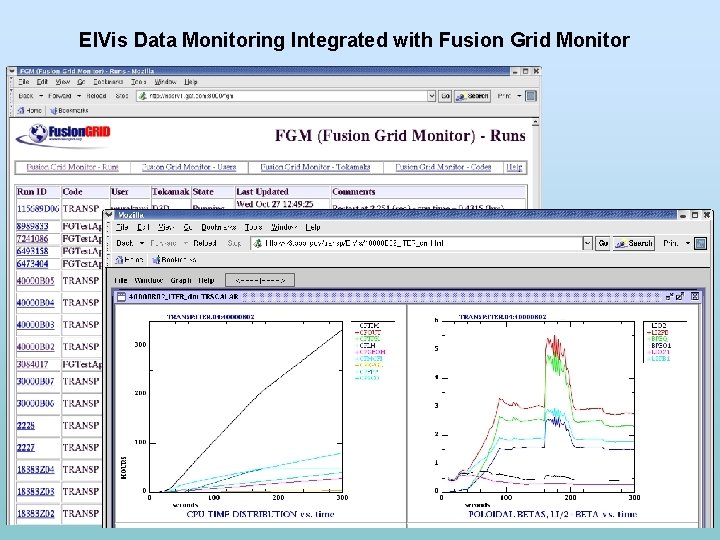This screenshot has height=540, width=720.
Task: Click the FGM page scrollbar up arrow
Action: (535, 122)
